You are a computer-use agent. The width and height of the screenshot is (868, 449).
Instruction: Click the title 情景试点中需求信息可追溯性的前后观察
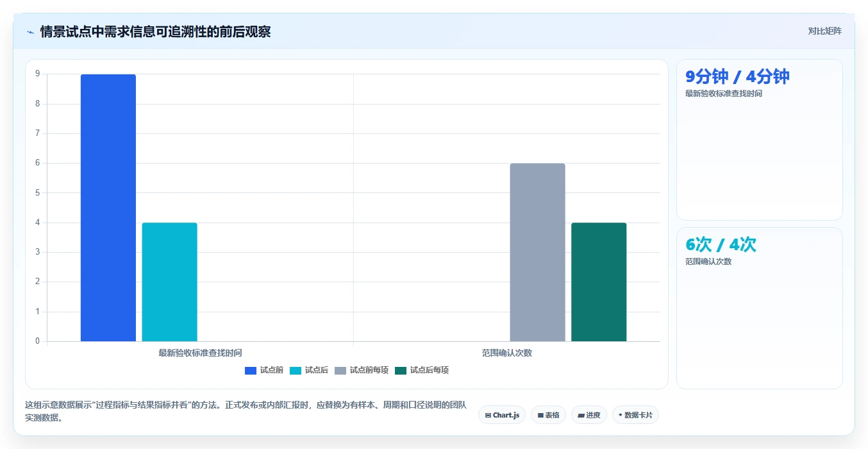click(x=155, y=31)
